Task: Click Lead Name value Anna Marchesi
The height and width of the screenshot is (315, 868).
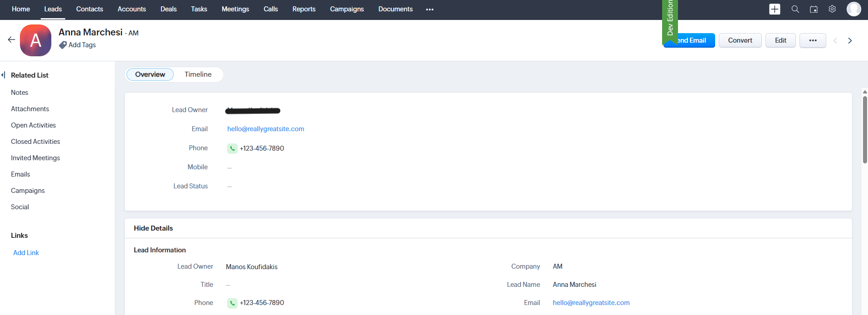Action: coord(575,285)
